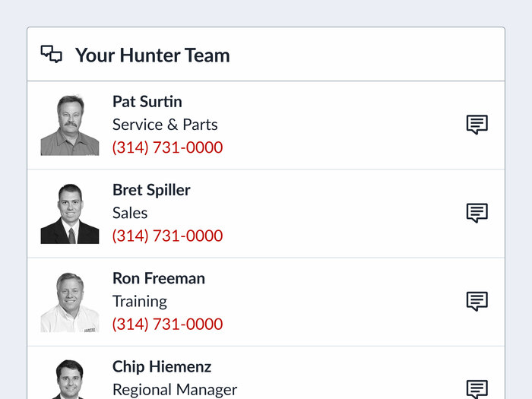Open message icon for Pat Surtin
Image resolution: width=532 pixels, height=399 pixels.
pos(477,125)
